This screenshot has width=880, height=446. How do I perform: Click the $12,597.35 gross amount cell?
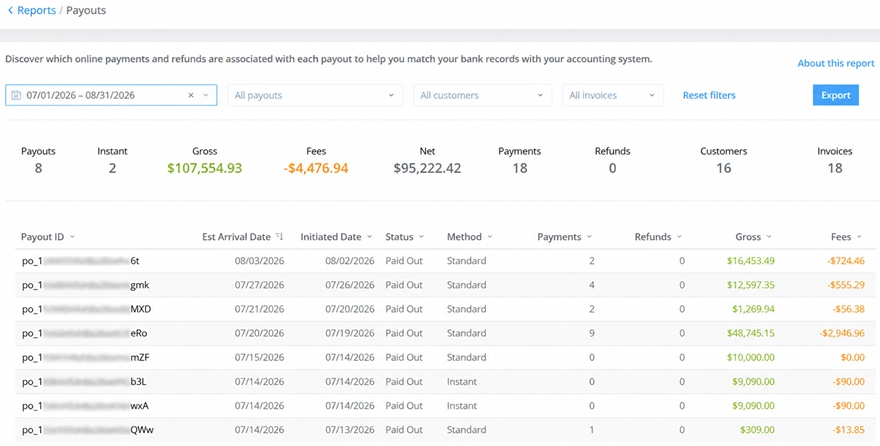(751, 285)
